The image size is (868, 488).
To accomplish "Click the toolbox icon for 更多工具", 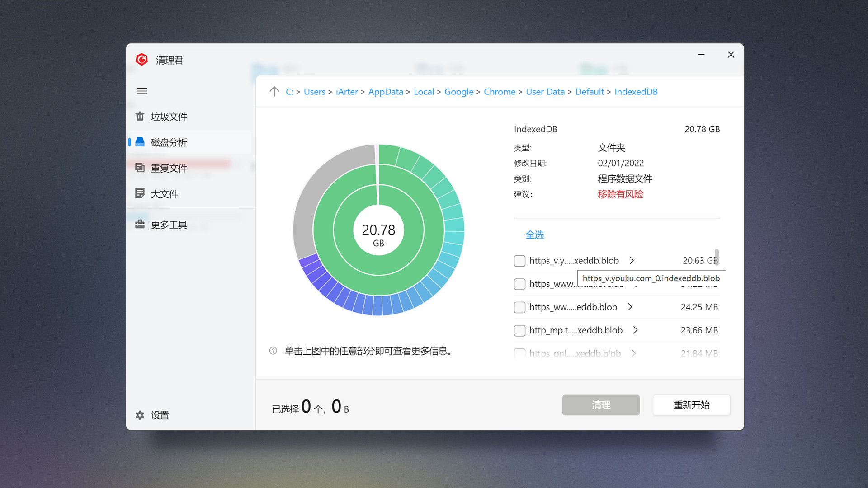I will [x=140, y=225].
